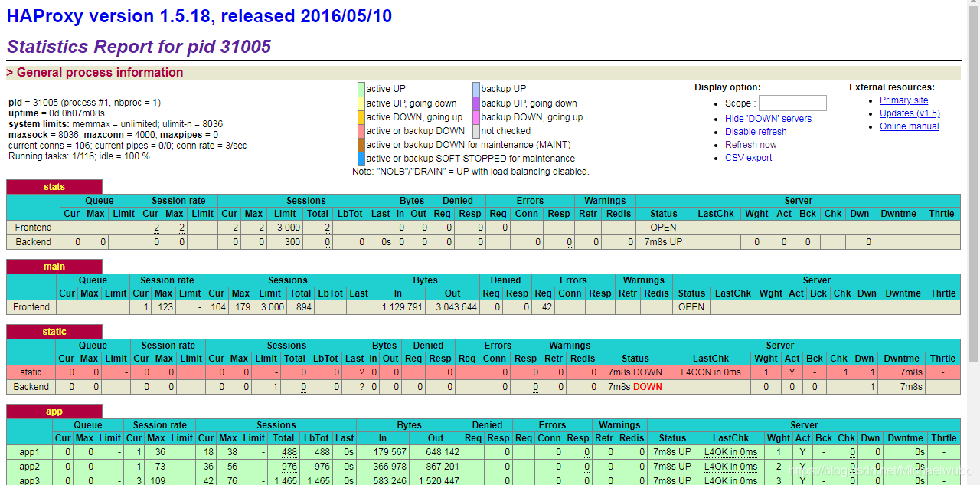Click the main Frontend row label

(31, 307)
